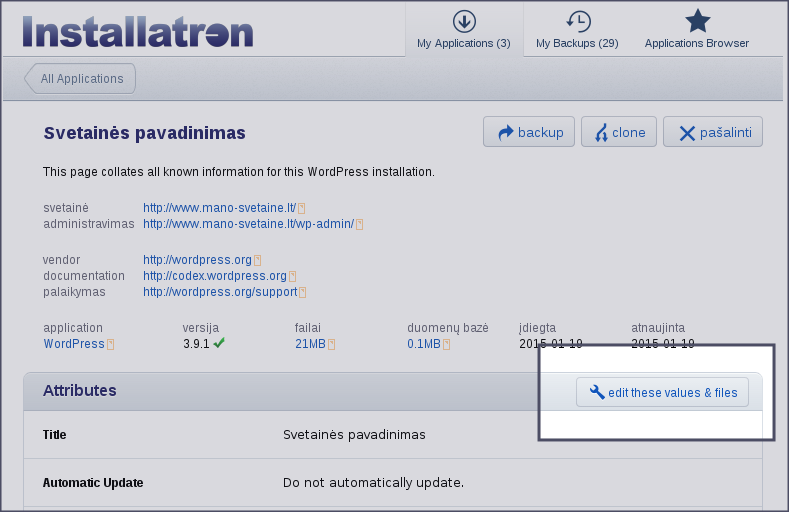Switch to the My Backups (29) tab
The height and width of the screenshot is (512, 789).
pos(577,43)
